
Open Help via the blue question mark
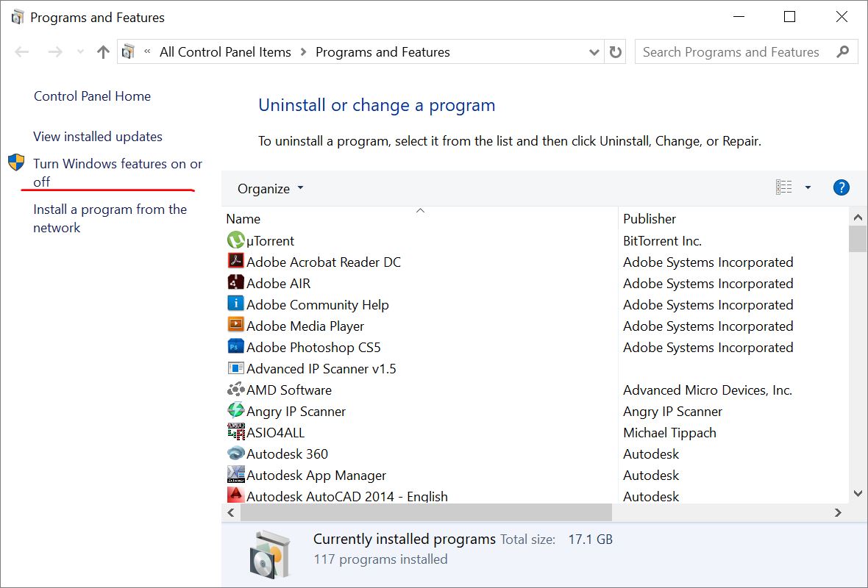click(841, 188)
